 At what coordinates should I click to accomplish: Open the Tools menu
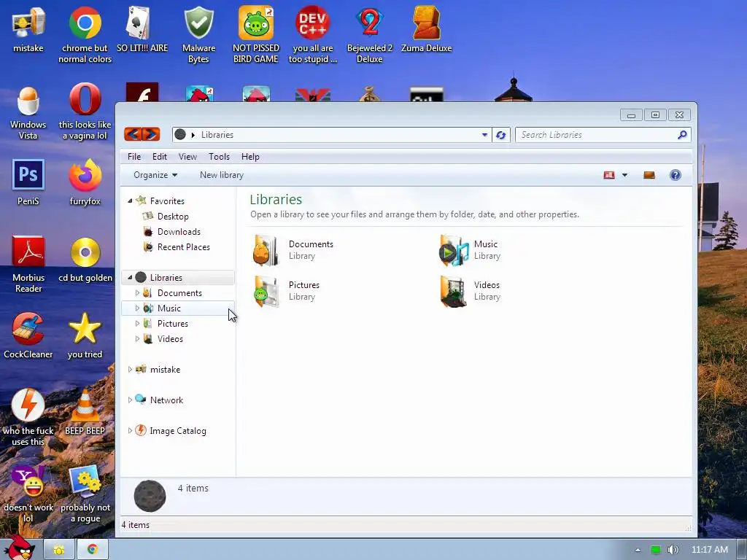pyautogui.click(x=219, y=157)
